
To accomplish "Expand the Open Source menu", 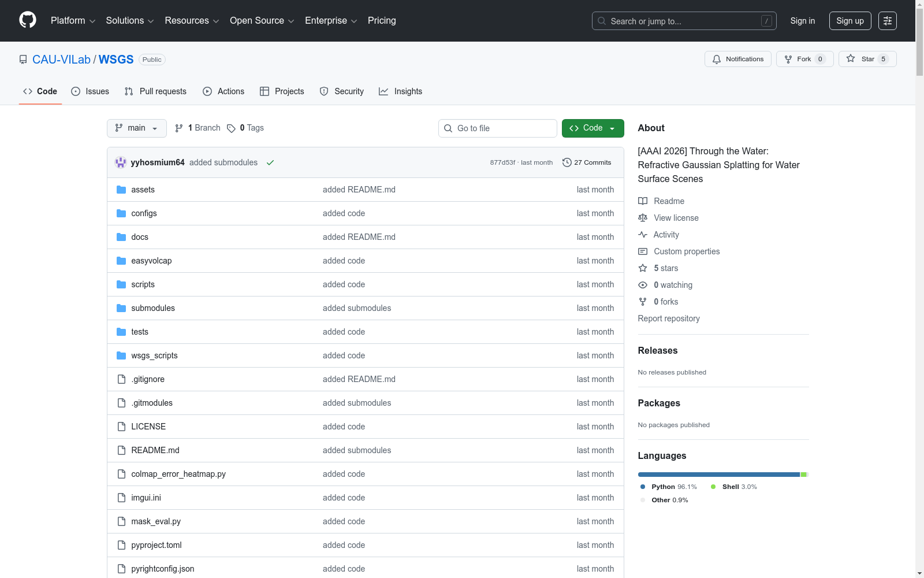I will click(262, 21).
